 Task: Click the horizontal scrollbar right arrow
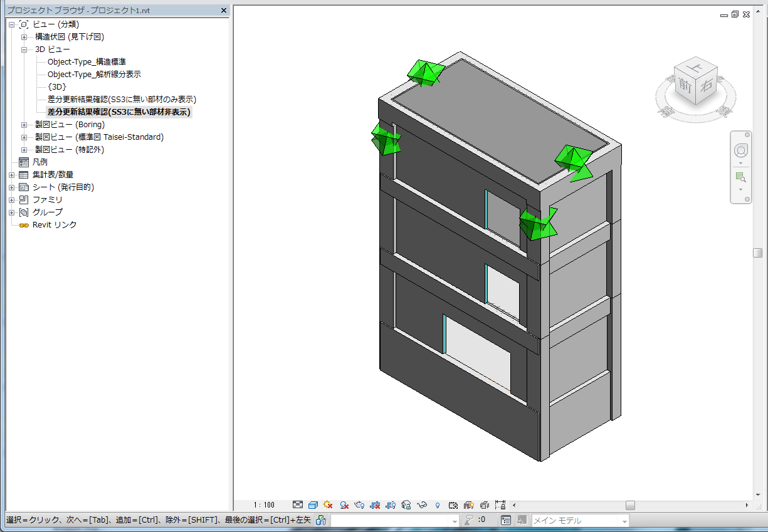(747, 505)
